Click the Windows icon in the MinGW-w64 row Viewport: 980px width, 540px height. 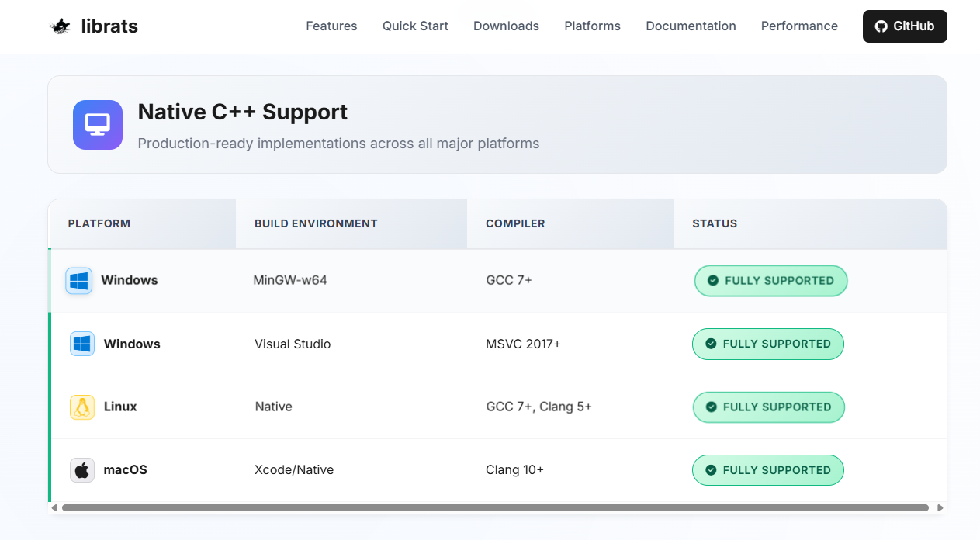[79, 280]
